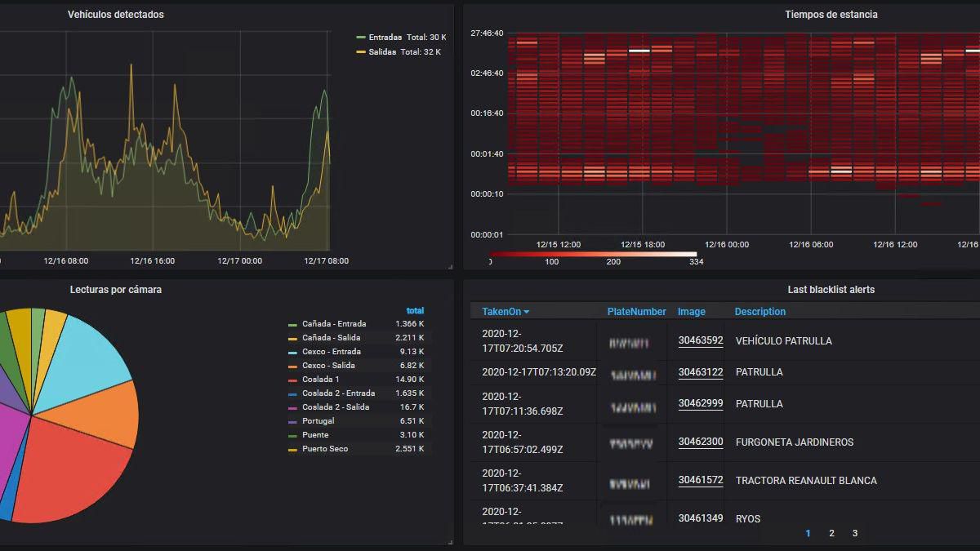980x551 pixels.
Task: Sort pie legend by total column
Action: point(415,310)
